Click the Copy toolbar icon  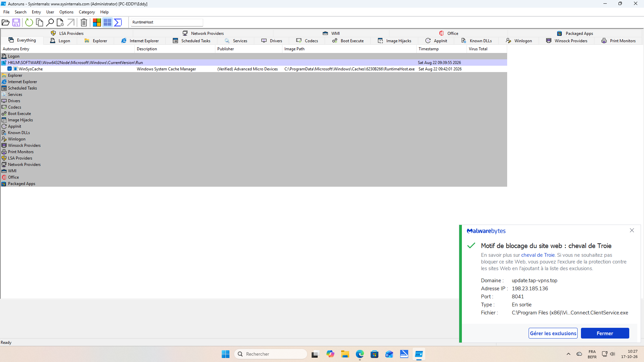tap(40, 22)
